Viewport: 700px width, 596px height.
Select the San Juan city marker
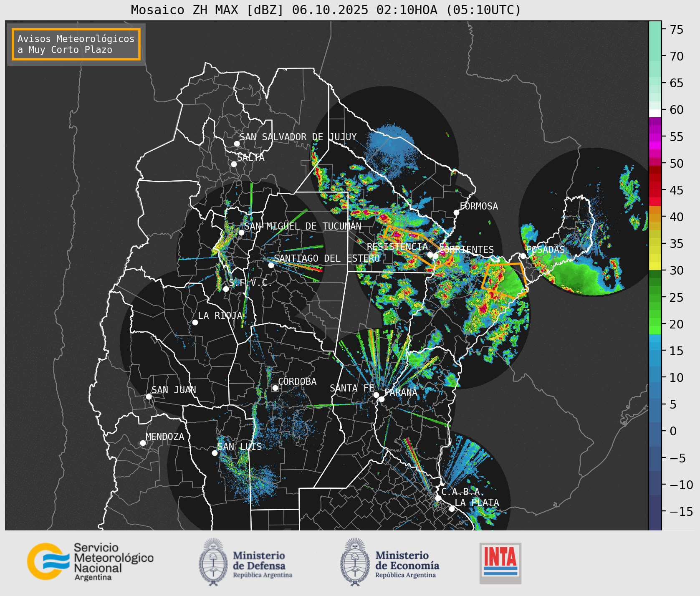pos(149,396)
